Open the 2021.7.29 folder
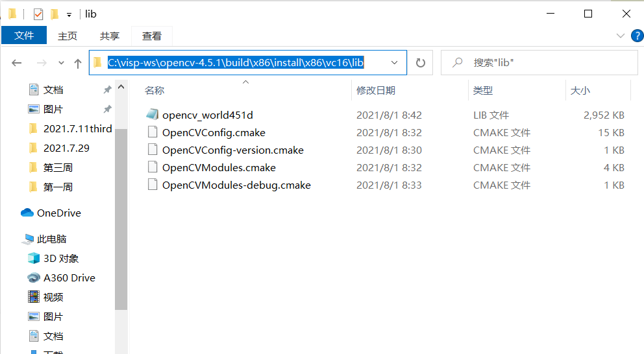The height and width of the screenshot is (354, 644). coord(66,148)
